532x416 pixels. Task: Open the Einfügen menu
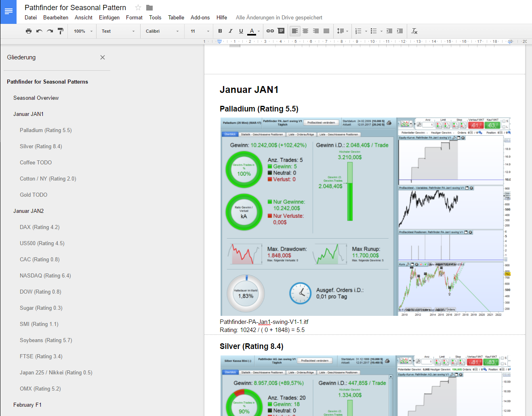pos(109,17)
